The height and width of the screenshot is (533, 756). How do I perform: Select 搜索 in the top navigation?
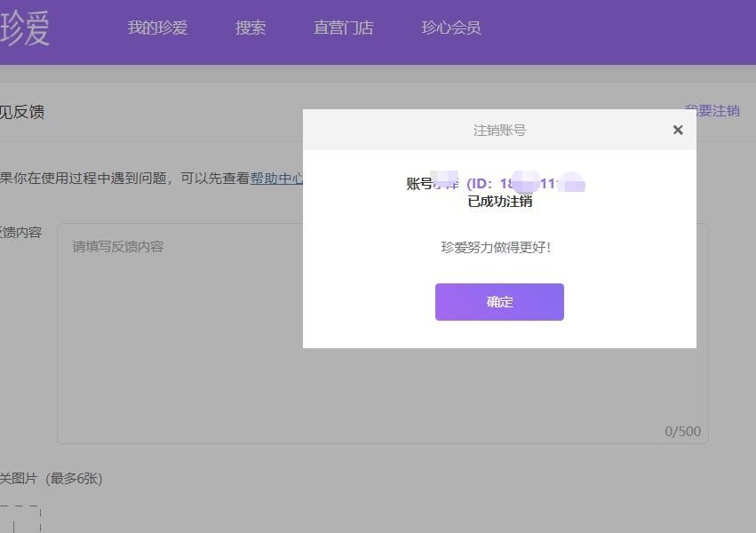(251, 28)
